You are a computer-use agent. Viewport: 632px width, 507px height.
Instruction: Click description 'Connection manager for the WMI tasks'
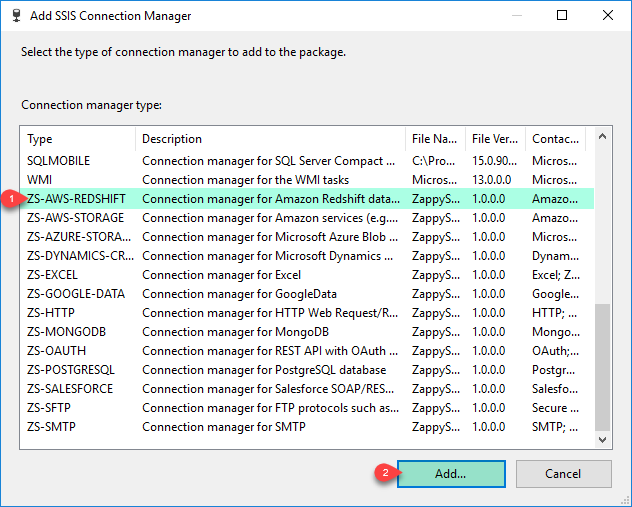pyautogui.click(x=245, y=180)
